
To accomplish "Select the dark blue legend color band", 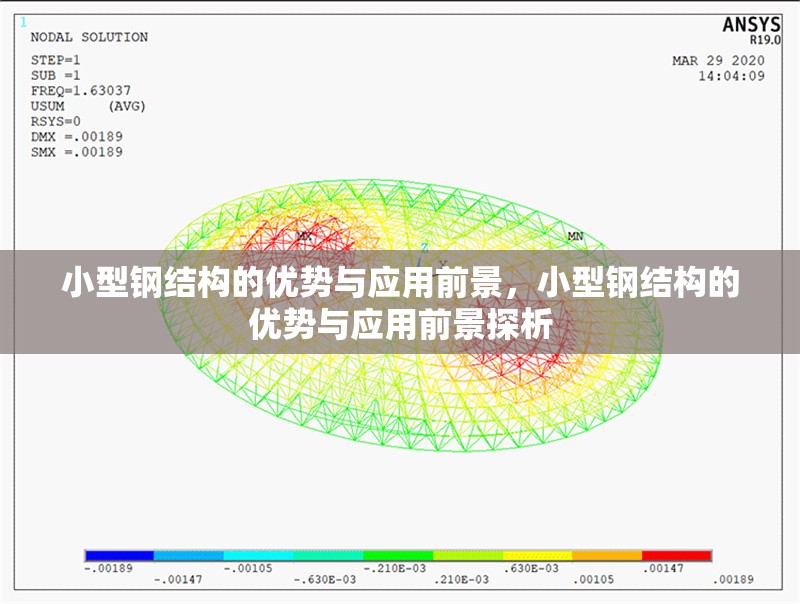I will click(x=119, y=555).
